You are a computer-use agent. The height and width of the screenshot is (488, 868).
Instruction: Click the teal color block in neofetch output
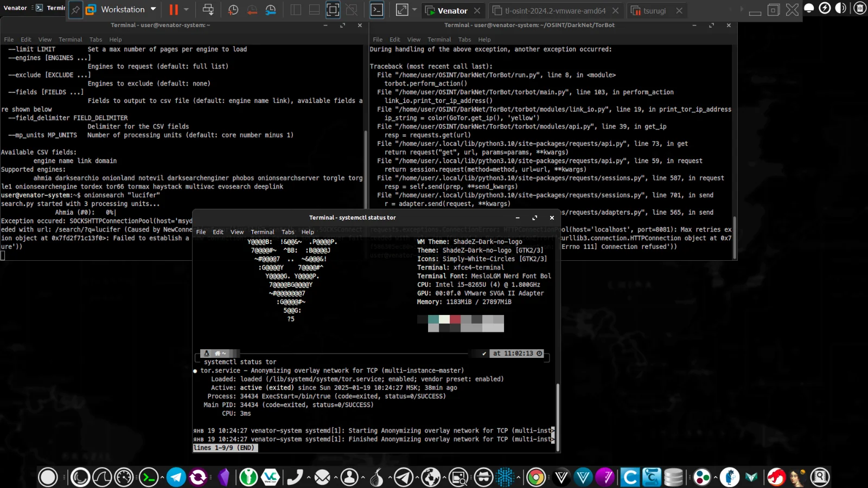tap(433, 319)
